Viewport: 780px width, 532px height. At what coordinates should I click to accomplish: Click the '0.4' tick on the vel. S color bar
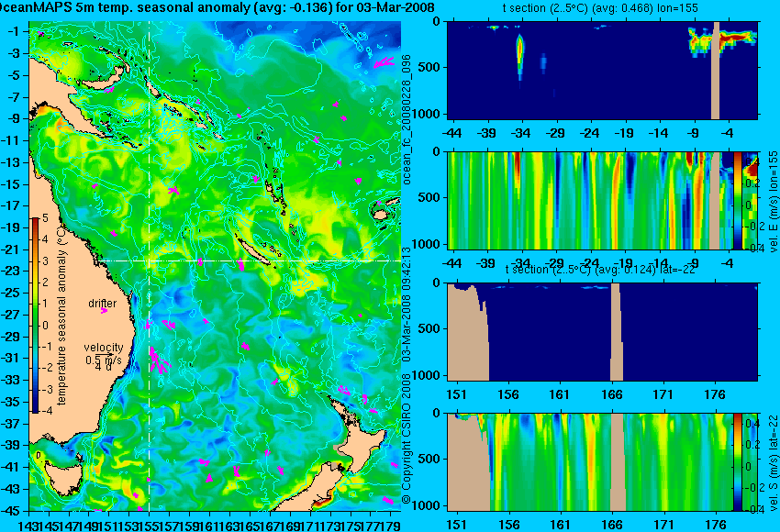752,423
